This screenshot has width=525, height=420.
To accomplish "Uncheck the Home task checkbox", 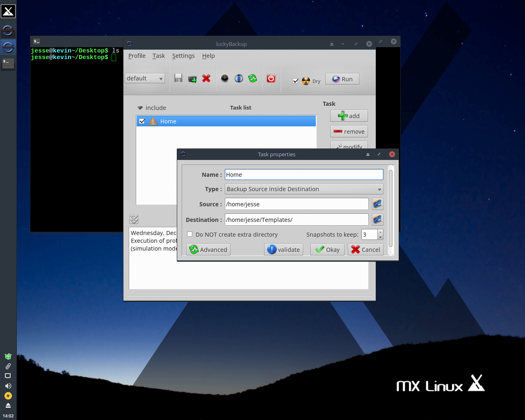I will pyautogui.click(x=142, y=121).
